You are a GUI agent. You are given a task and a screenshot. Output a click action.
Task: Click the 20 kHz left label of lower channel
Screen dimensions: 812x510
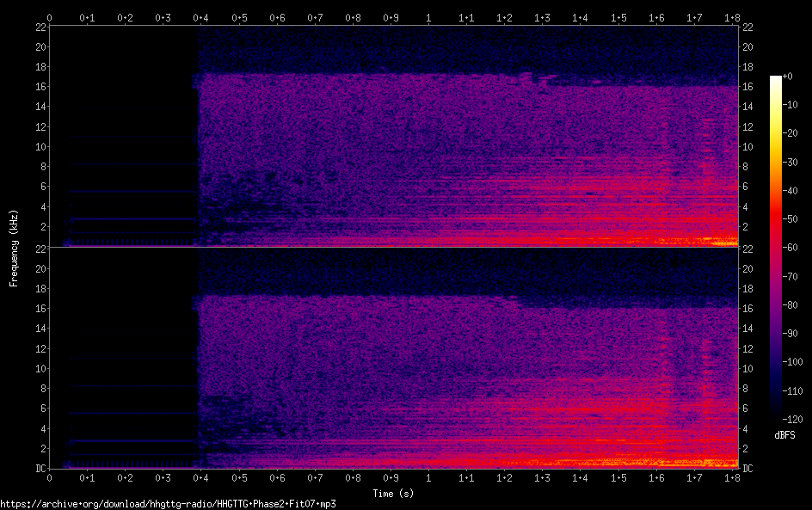[x=40, y=269]
